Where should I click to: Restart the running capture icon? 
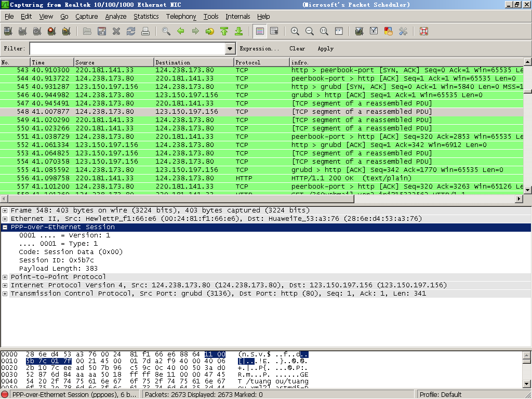(66, 31)
